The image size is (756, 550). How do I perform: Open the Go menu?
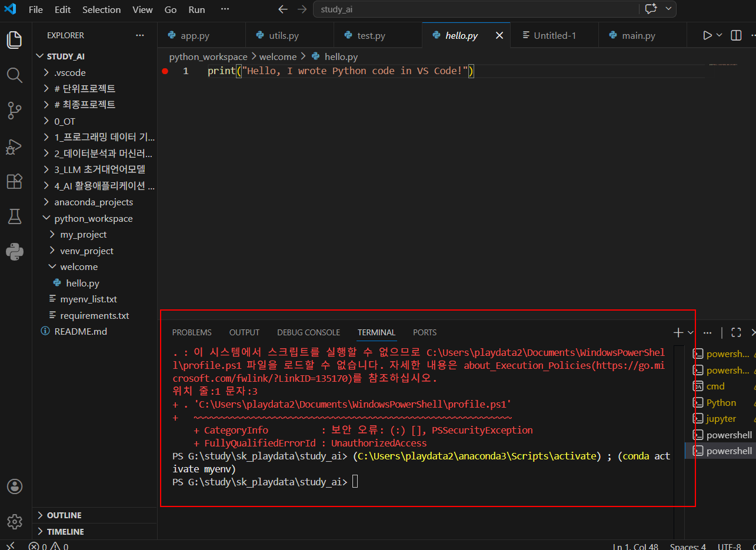coord(170,9)
